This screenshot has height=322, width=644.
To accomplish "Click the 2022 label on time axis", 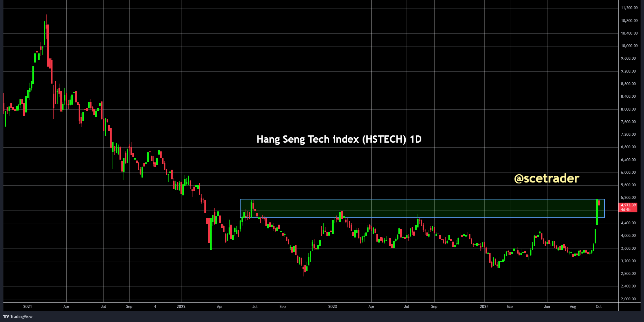I will (181, 306).
